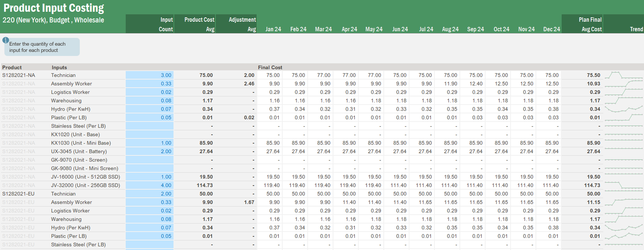Click the Jan 24 column header
The image size is (644, 250).
pyautogui.click(x=273, y=29)
